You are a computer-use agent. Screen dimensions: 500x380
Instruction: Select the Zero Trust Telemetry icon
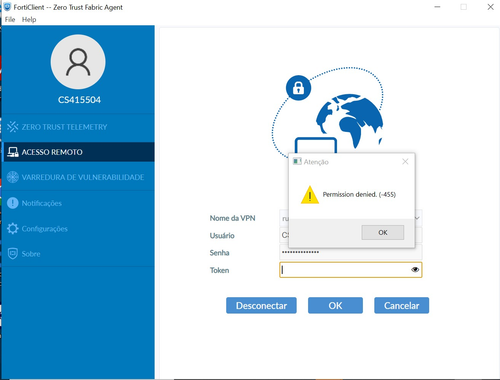tap(13, 127)
